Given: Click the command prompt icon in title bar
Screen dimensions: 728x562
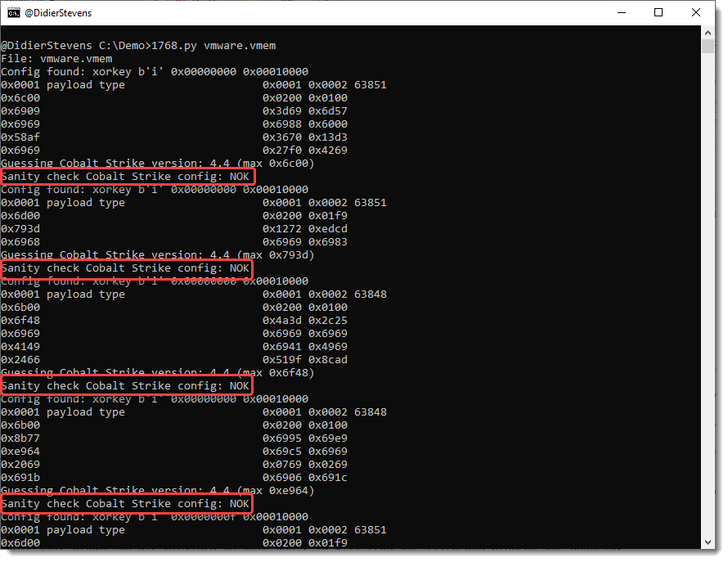Looking at the screenshot, I should point(15,12).
